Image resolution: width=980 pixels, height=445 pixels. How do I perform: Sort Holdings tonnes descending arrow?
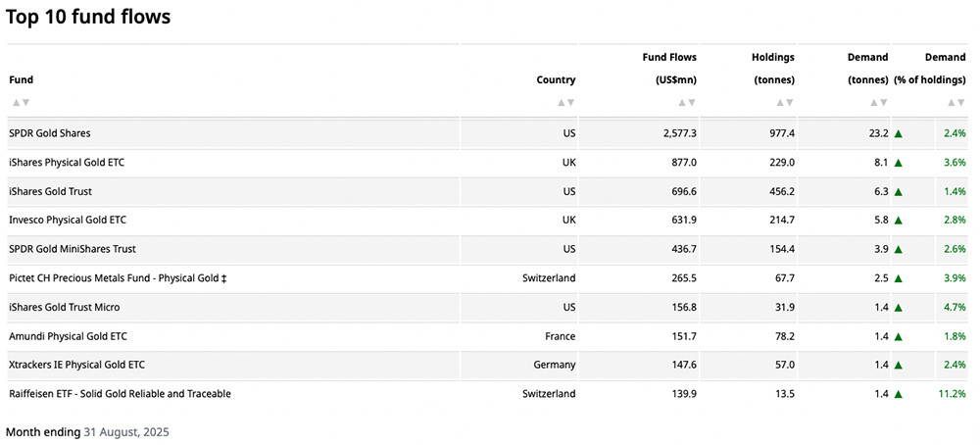point(790,102)
